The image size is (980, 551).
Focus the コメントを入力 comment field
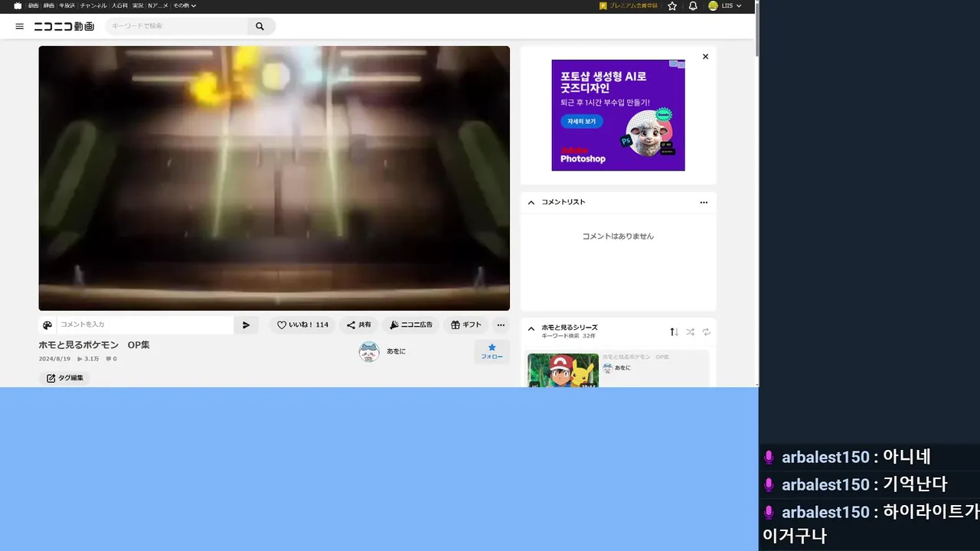pos(145,325)
